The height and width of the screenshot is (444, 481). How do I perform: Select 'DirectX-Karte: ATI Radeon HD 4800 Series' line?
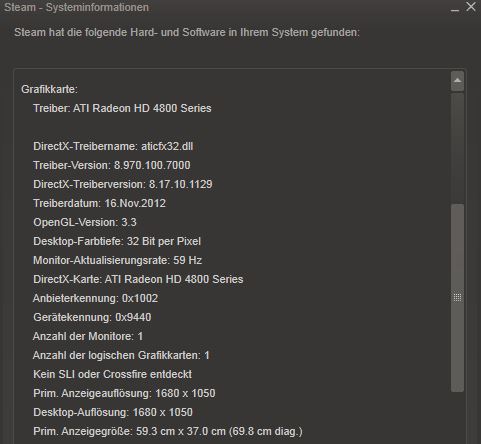tap(138, 279)
